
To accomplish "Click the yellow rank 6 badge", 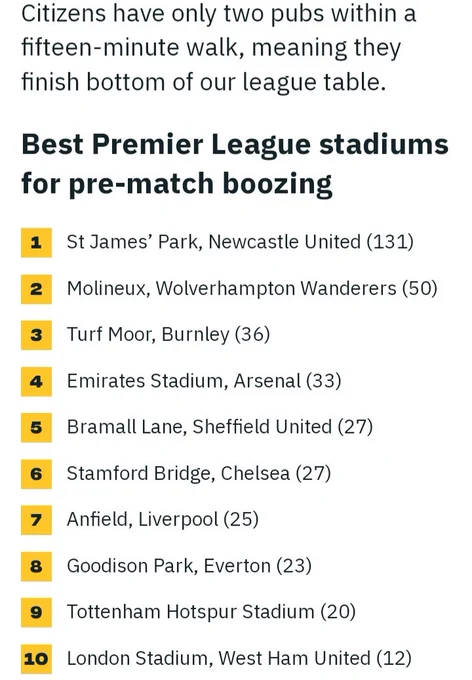I will (36, 474).
